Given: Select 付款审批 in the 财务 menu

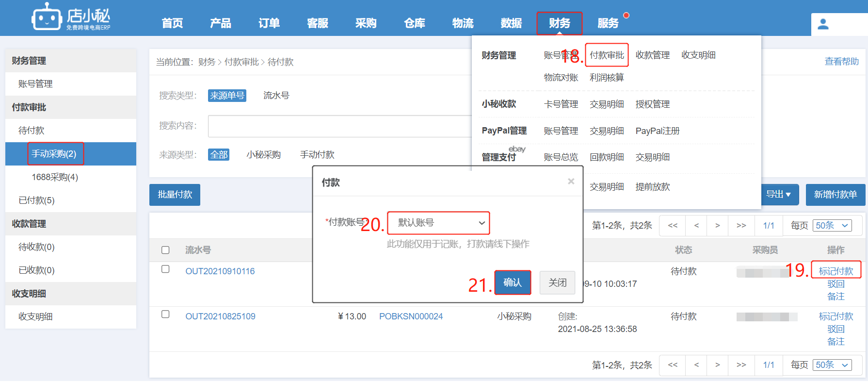Looking at the screenshot, I should click(607, 55).
